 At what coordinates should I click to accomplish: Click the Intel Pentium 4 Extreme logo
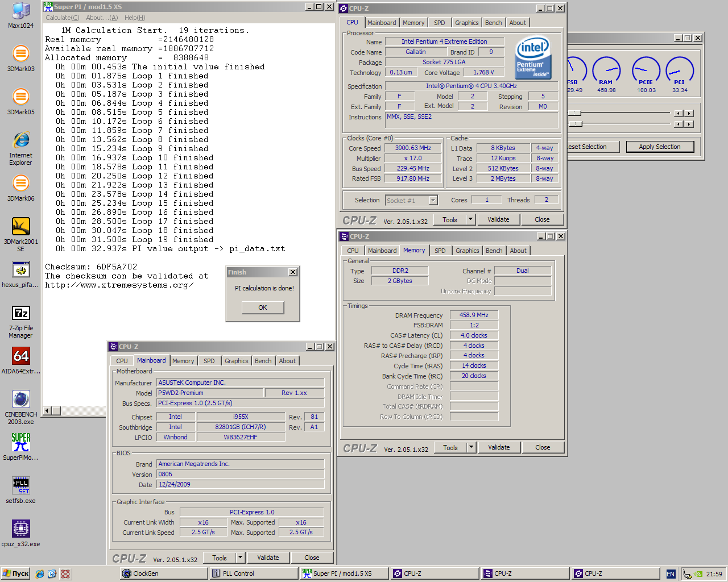click(x=533, y=58)
